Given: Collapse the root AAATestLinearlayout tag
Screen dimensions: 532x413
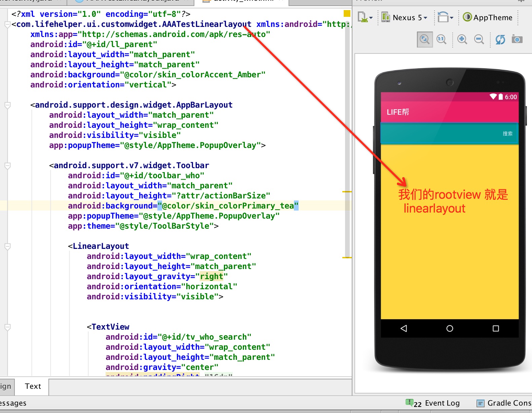Looking at the screenshot, I should pos(7,25).
